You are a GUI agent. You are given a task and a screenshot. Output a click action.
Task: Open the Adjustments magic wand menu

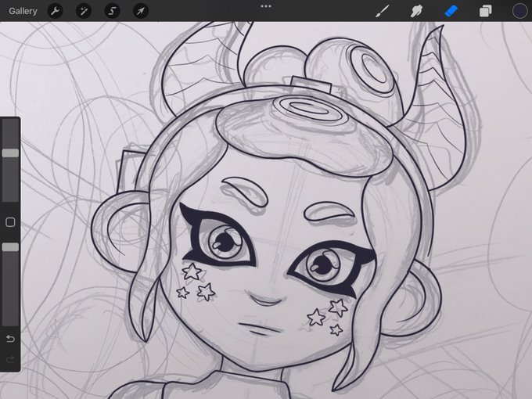pos(84,11)
